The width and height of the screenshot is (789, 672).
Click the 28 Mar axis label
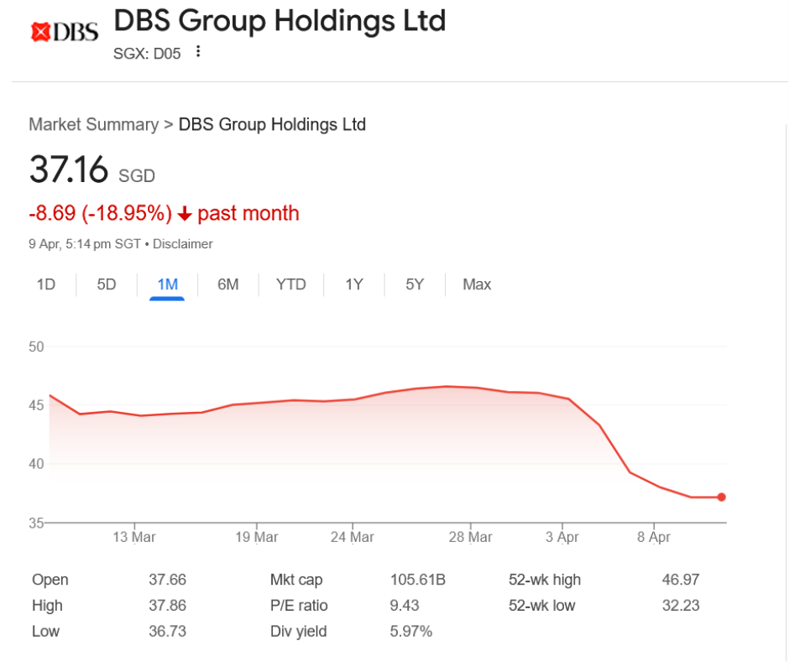(471, 537)
